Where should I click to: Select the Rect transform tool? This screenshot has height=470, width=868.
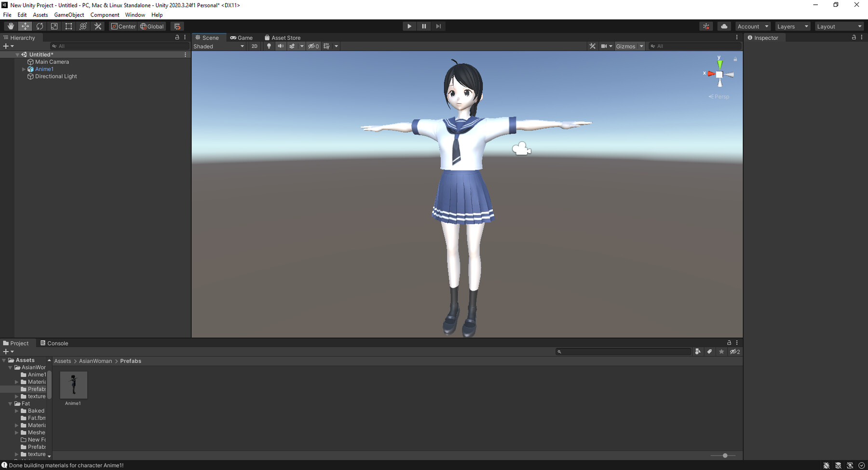(x=68, y=26)
